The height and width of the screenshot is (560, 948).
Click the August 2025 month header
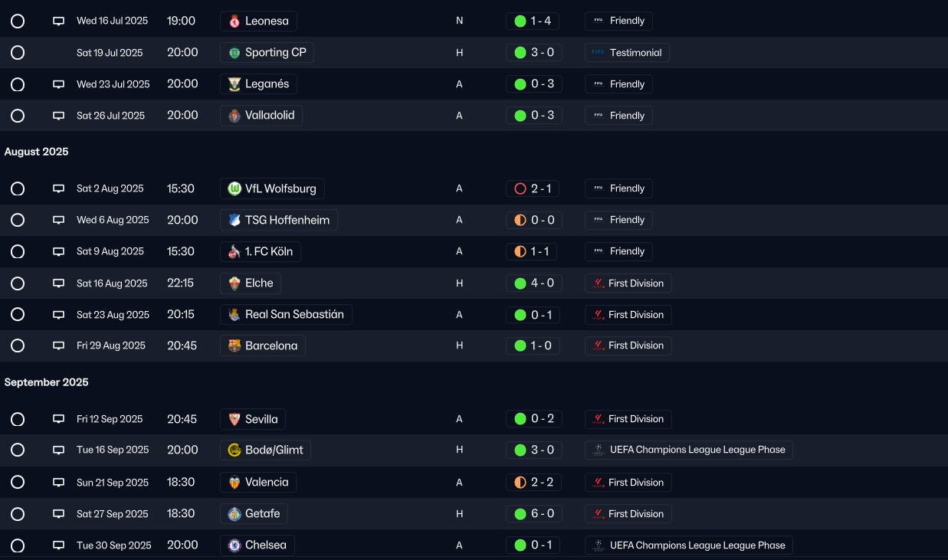[x=37, y=152]
